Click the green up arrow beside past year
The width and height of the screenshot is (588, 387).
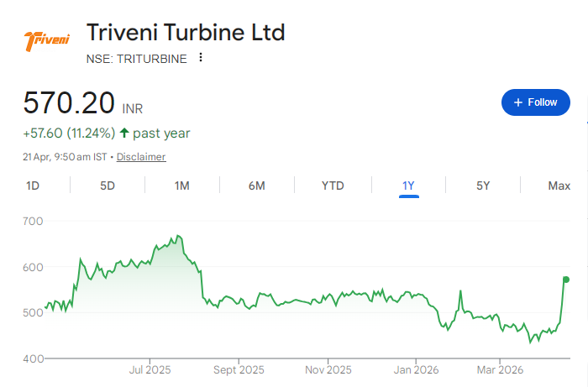coord(124,133)
